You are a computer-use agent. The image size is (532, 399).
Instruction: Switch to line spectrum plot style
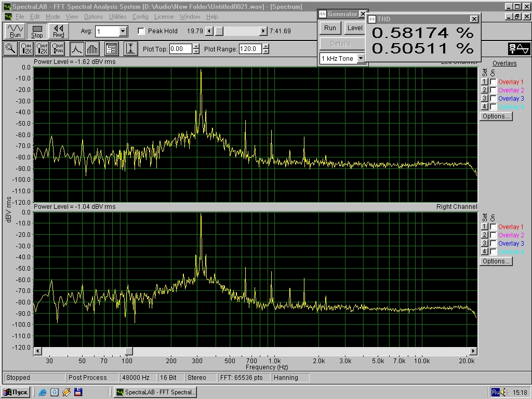(77, 49)
